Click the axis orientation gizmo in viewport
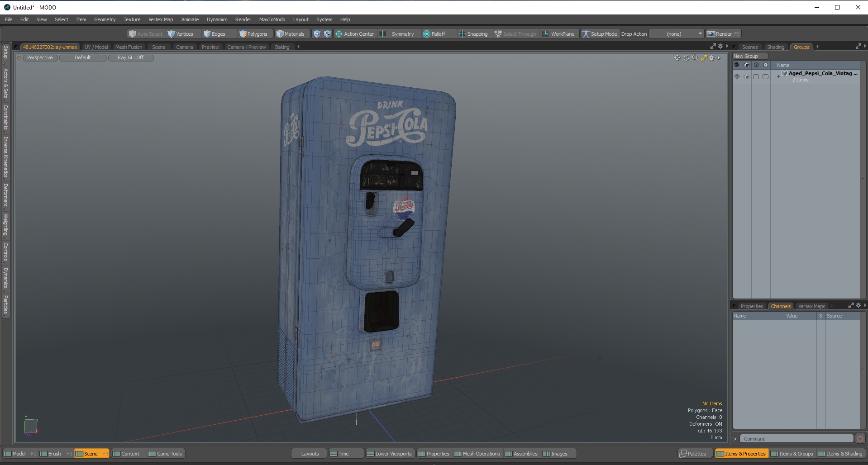 (30, 426)
